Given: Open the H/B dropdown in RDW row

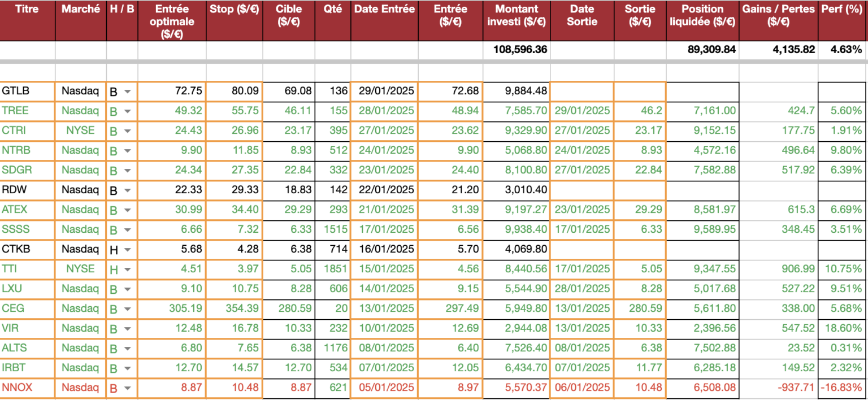Looking at the screenshot, I should [x=128, y=190].
